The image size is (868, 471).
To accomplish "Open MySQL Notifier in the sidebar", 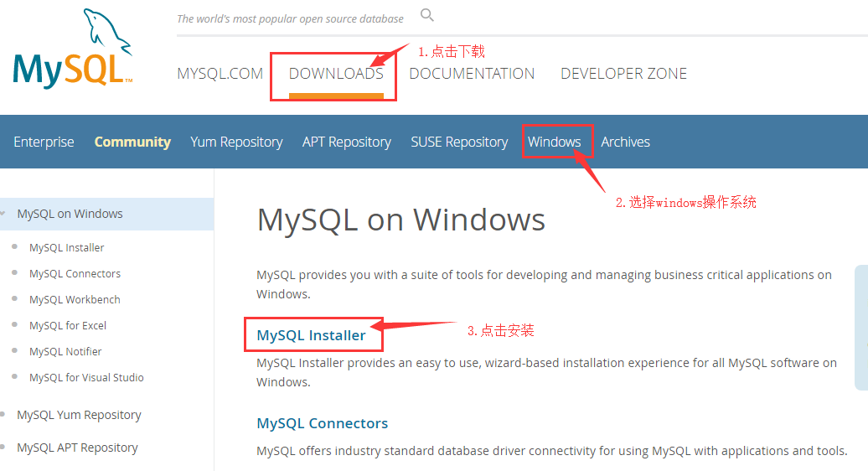I will tap(65, 351).
